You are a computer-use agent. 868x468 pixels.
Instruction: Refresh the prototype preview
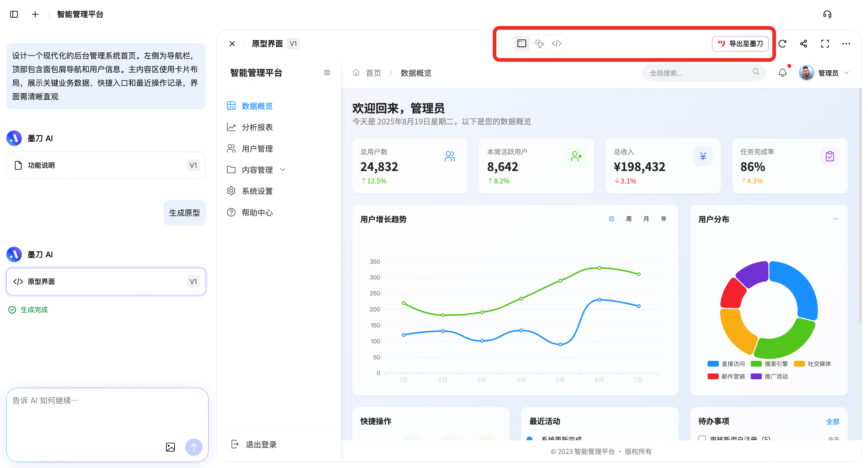[783, 44]
